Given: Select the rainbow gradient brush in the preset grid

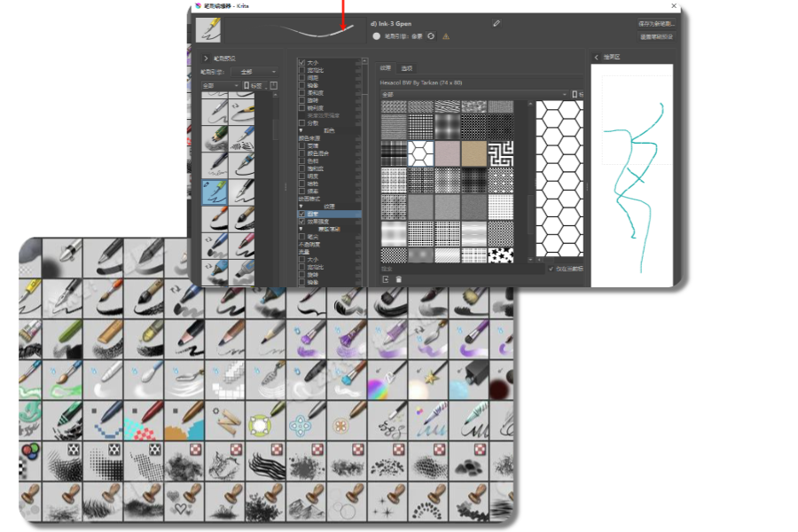Looking at the screenshot, I should pos(387,379).
